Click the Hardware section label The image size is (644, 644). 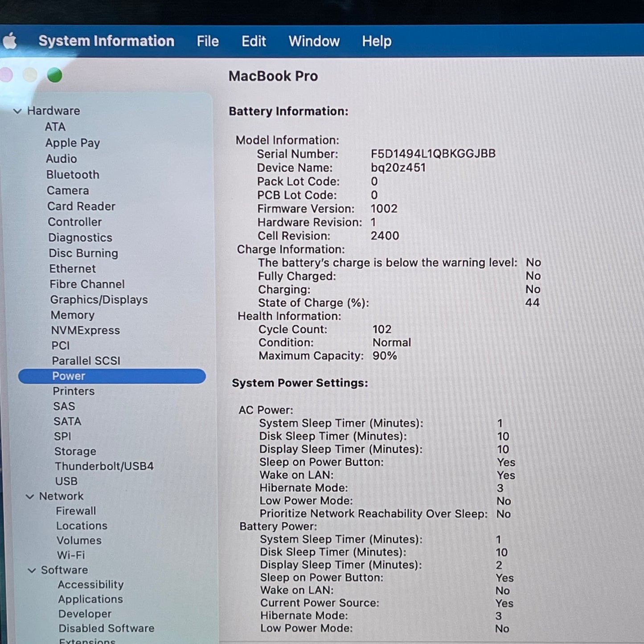pos(53,111)
